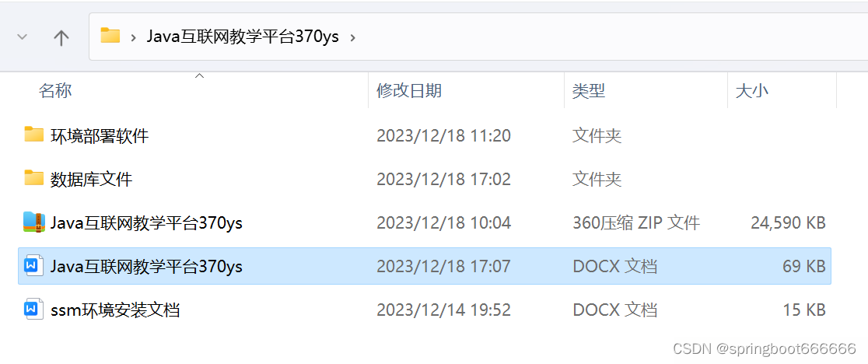
Task: Sort by the 修改日期 column header
Action: click(409, 90)
